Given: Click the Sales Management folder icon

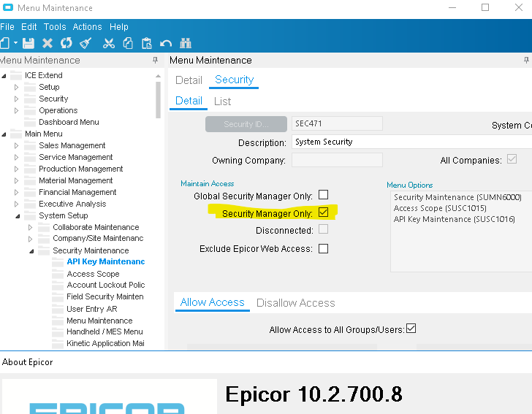Looking at the screenshot, I should click(30, 145).
